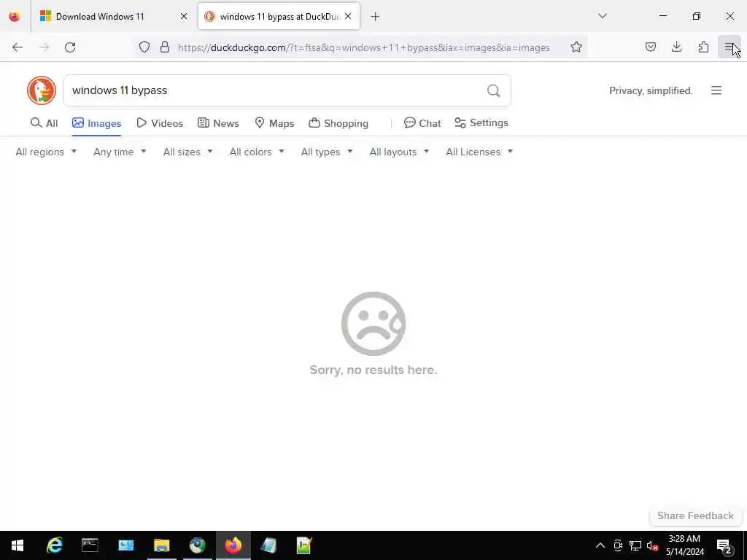Show site security lock info
Image resolution: width=747 pixels, height=560 pixels.
point(165,47)
